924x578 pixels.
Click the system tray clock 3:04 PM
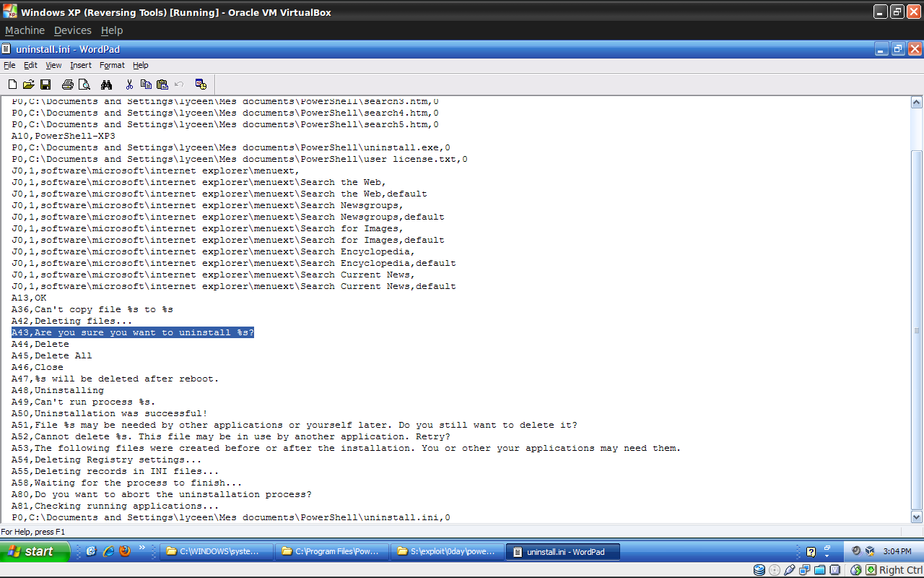click(897, 551)
